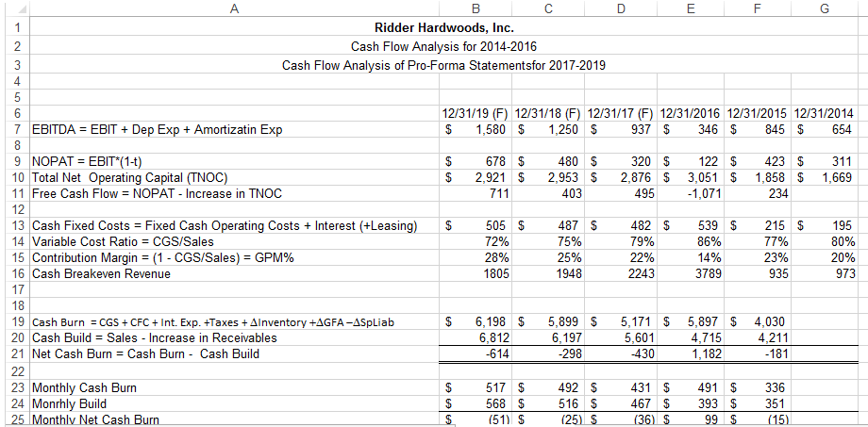Image resolution: width=868 pixels, height=427 pixels.
Task: Click the Monrhly Build label
Action: (234, 403)
